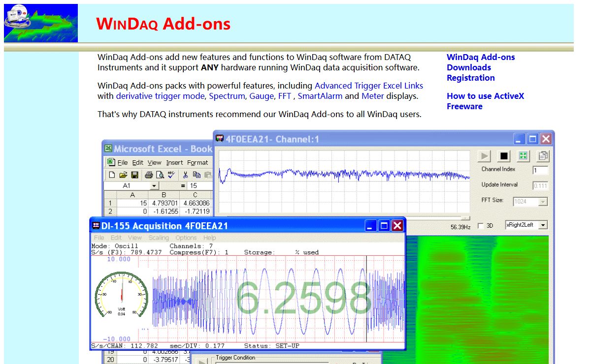Screen dimensions: 591x364
Task: Toggle the 3D checkbox in spectrum window
Action: pyautogui.click(x=481, y=226)
